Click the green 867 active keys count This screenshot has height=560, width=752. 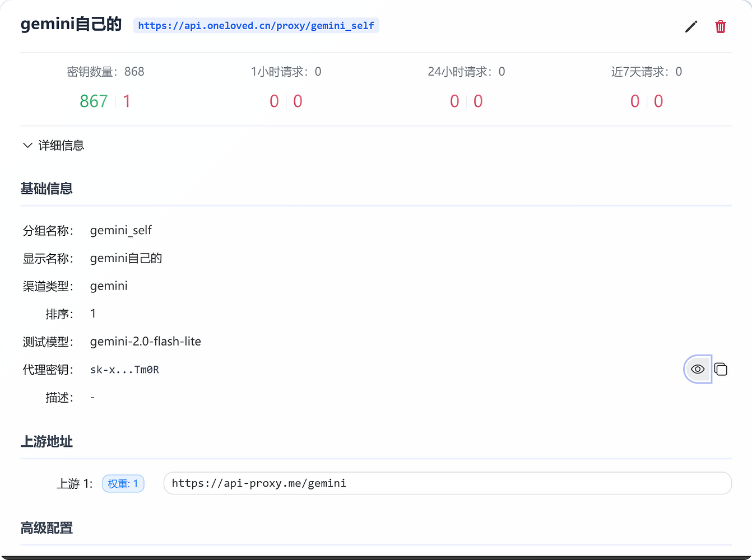[x=94, y=101]
